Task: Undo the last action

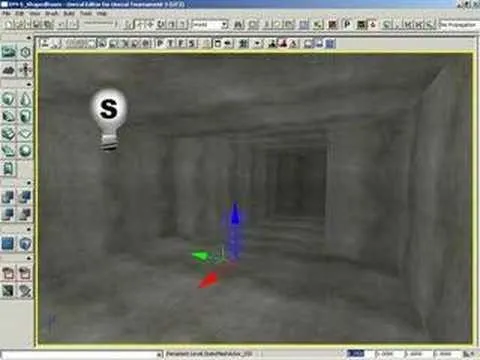Action: [62, 24]
